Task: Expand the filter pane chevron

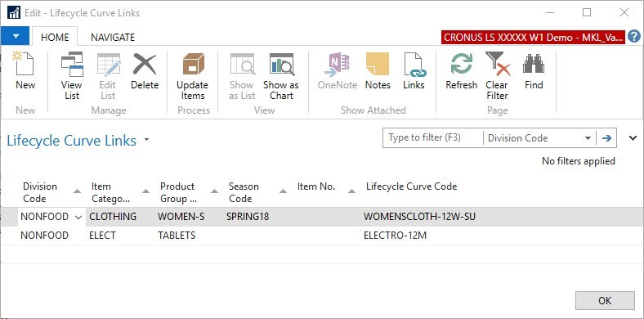Action: pos(633,138)
